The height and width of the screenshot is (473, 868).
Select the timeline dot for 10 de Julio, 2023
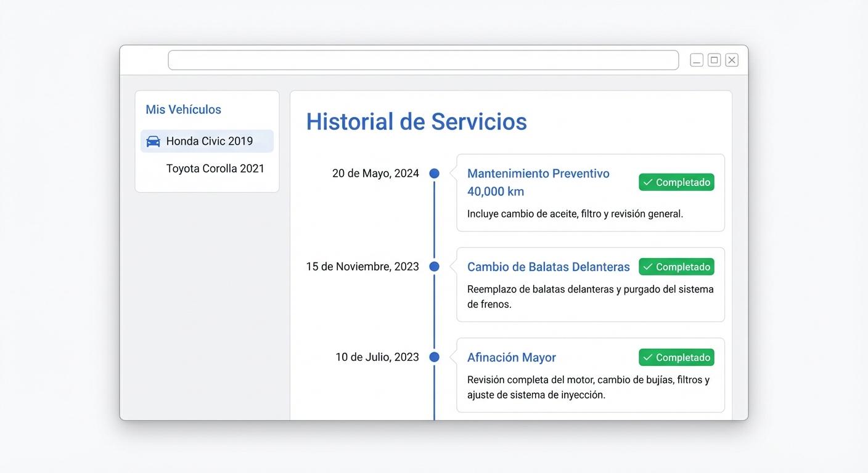coord(434,357)
